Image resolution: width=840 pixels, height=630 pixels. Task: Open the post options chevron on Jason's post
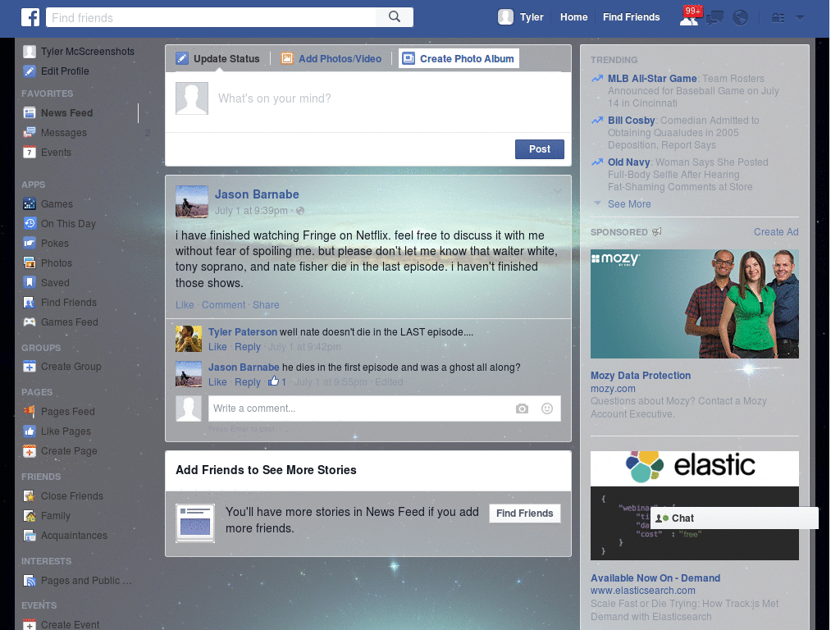(x=557, y=191)
